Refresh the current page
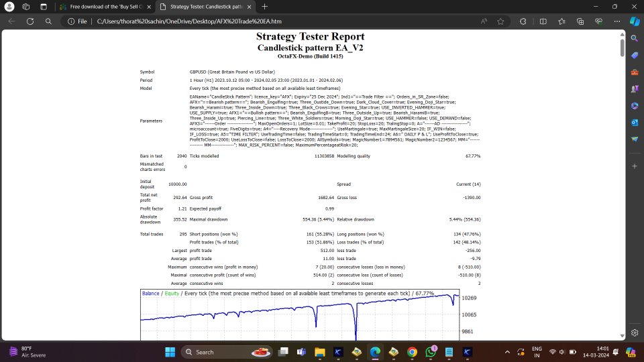 [30, 21]
